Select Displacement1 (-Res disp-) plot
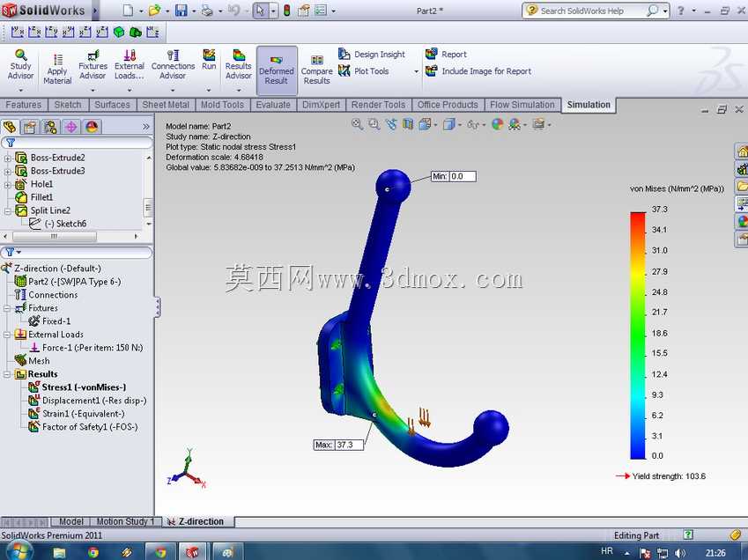This screenshot has height=560, width=748. click(87, 401)
